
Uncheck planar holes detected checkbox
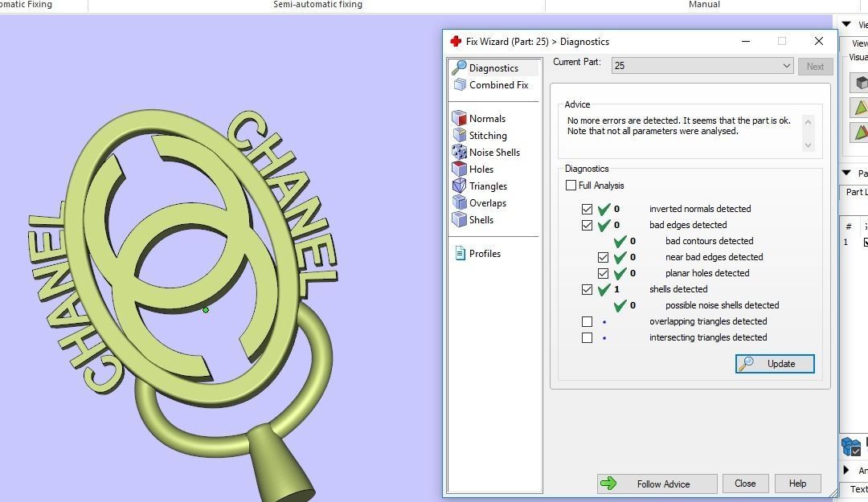click(603, 273)
